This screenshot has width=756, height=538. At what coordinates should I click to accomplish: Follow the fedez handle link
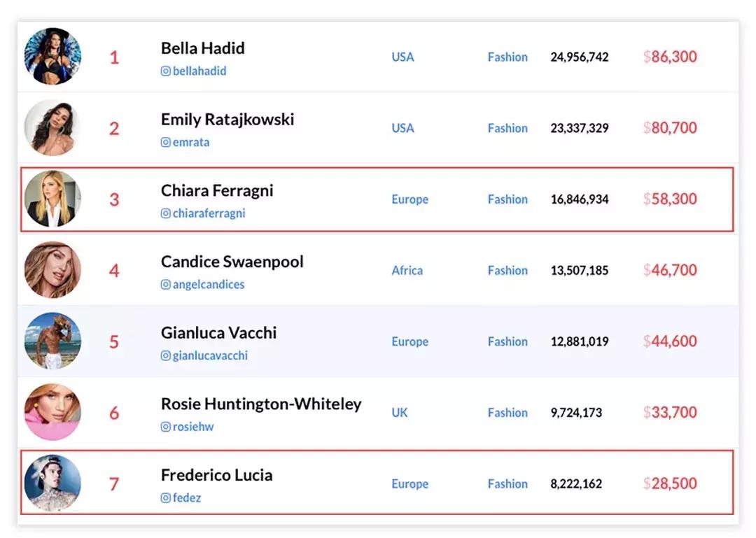[187, 498]
